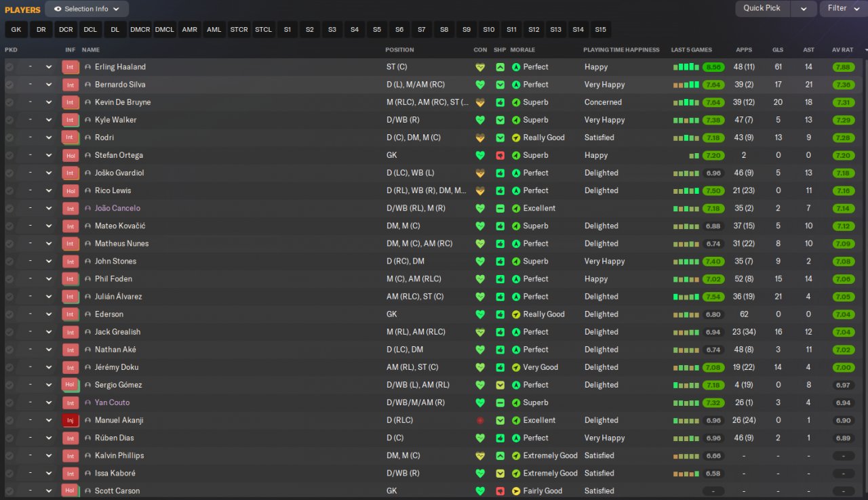Screen dimensions: 868x500
Task: Click the person icon beside Mateo Kovačić
Action: click(x=88, y=226)
